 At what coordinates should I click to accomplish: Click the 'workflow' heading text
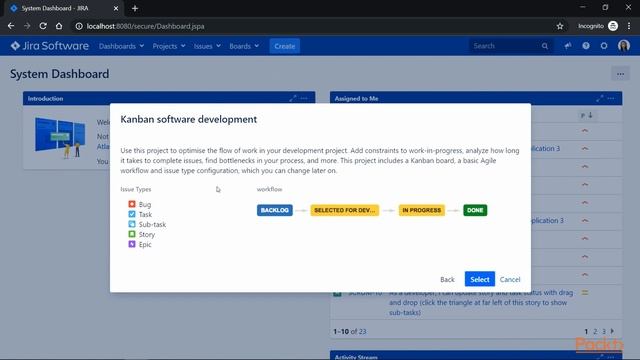(269, 189)
